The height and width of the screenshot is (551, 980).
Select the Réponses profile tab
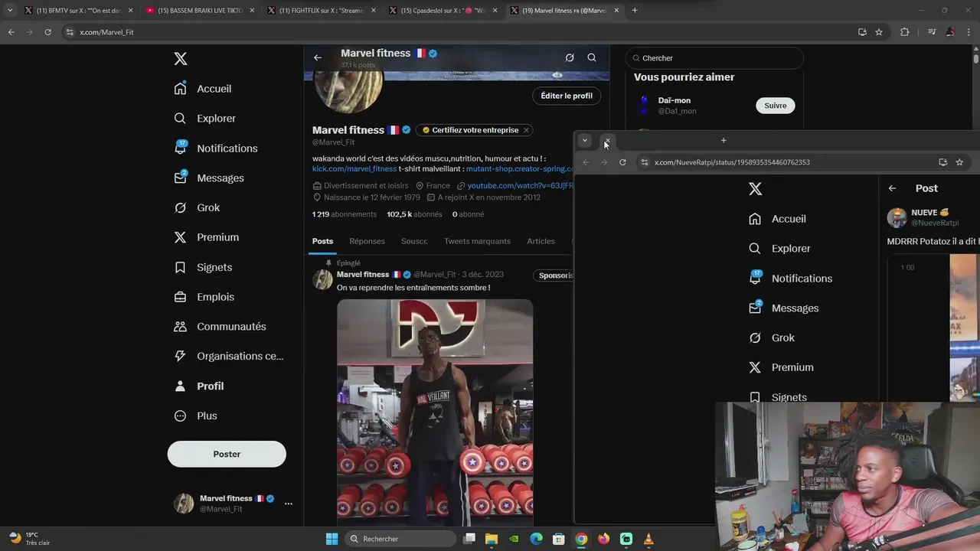click(367, 241)
